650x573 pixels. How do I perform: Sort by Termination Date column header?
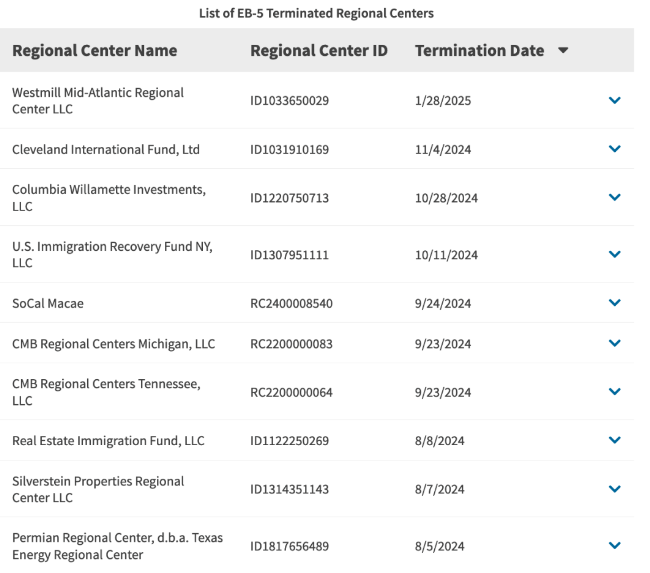(480, 51)
